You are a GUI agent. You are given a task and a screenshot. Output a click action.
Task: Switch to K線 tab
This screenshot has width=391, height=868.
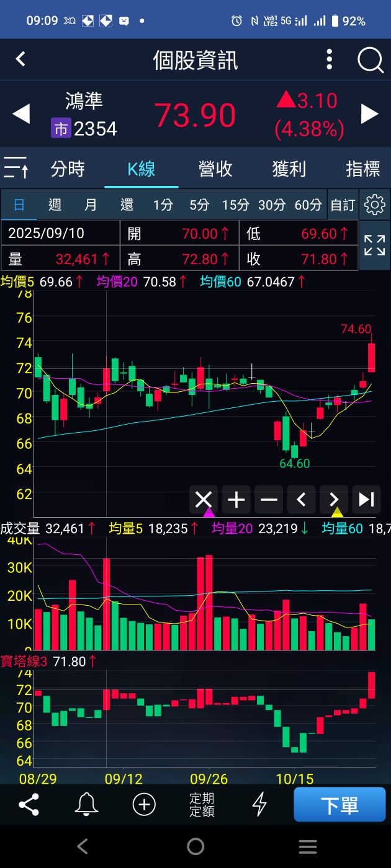(x=142, y=169)
